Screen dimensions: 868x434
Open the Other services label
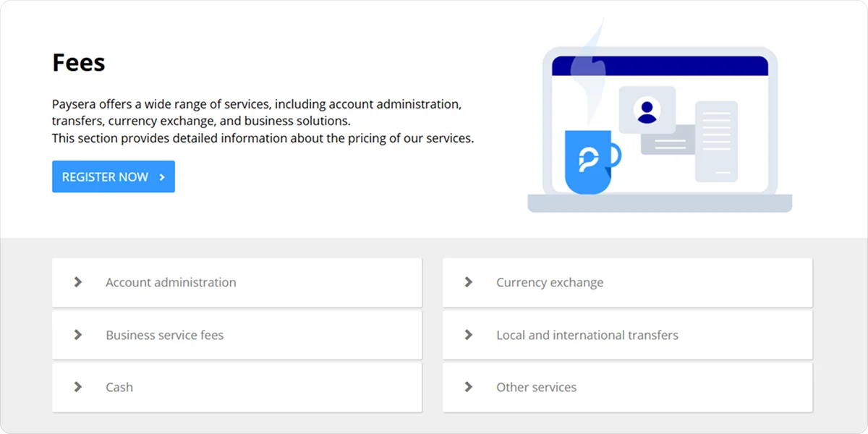pos(537,387)
